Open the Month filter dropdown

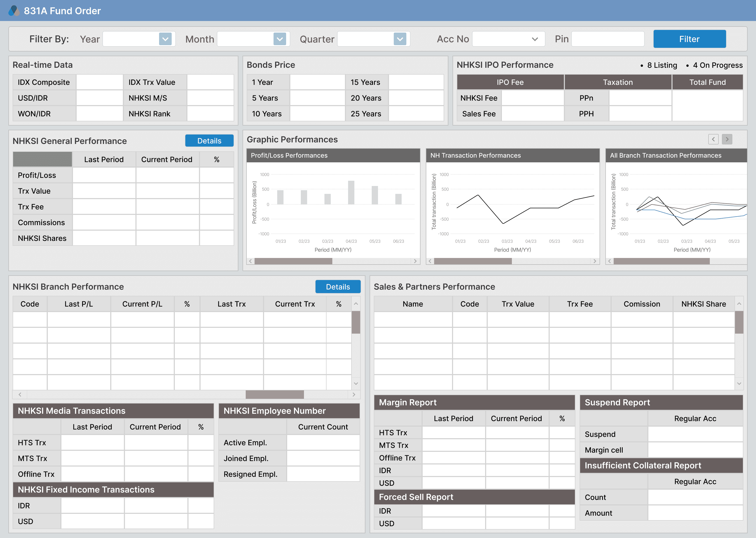(280, 39)
